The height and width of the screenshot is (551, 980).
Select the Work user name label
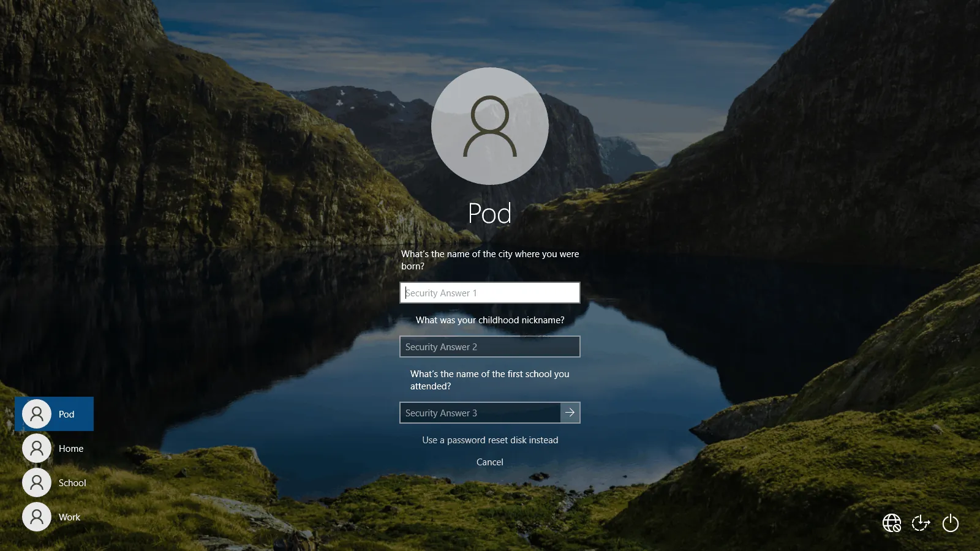point(69,517)
